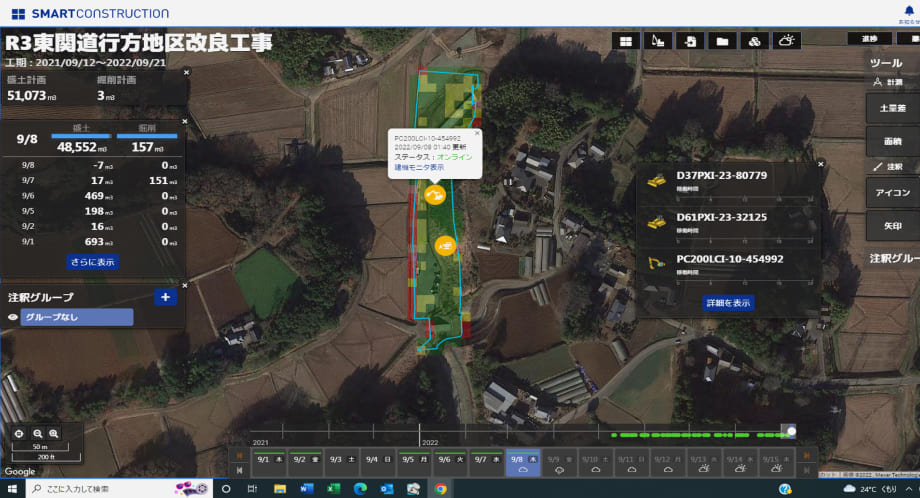Screen dimensions: 920x498
Task: Close the 注釈グループ panel
Action: coord(185,286)
